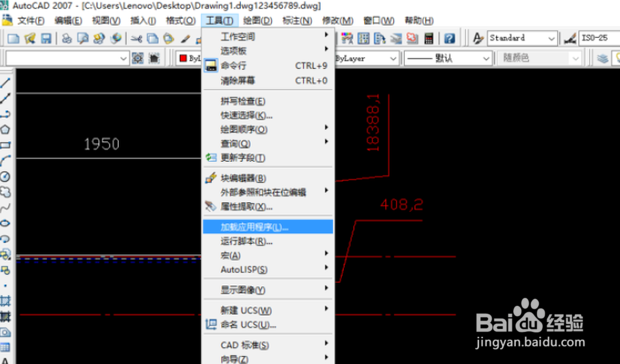Open the ISO-25 dimension style dropdown

[599, 38]
